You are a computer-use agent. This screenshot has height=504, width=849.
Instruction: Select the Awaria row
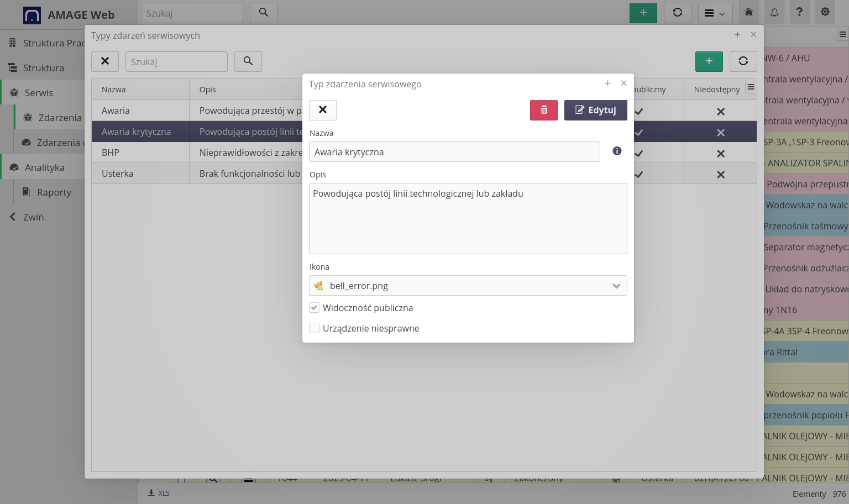point(424,111)
